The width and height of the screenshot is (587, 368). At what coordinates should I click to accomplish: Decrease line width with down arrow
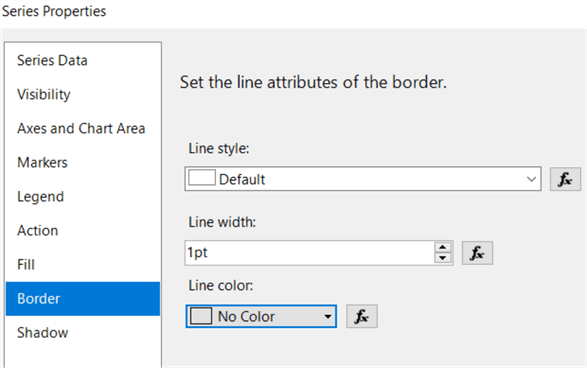442,258
